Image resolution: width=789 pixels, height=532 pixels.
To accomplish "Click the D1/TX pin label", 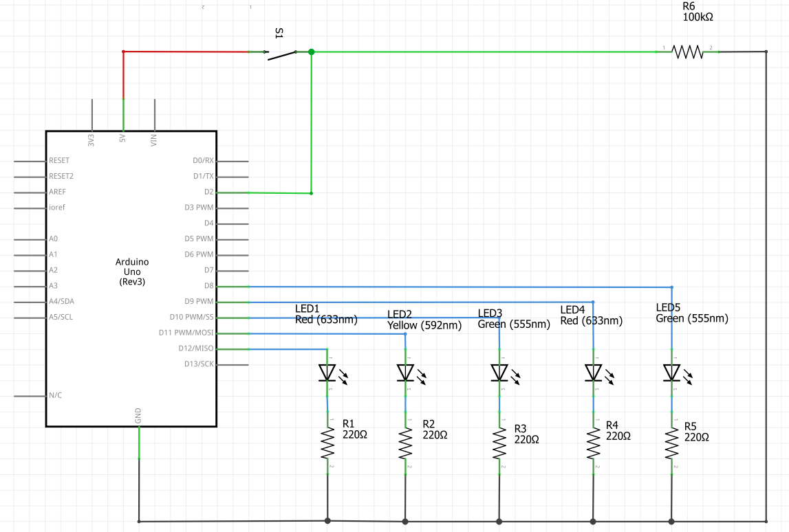I will 204,176.
